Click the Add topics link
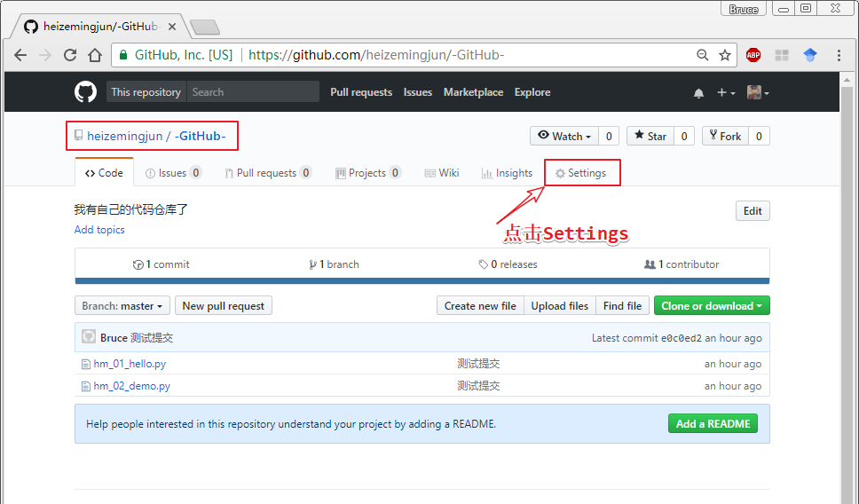The height and width of the screenshot is (504, 859). (x=99, y=230)
